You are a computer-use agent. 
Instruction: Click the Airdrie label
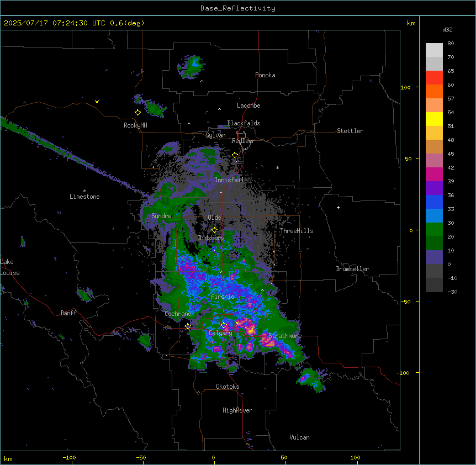pyautogui.click(x=223, y=297)
